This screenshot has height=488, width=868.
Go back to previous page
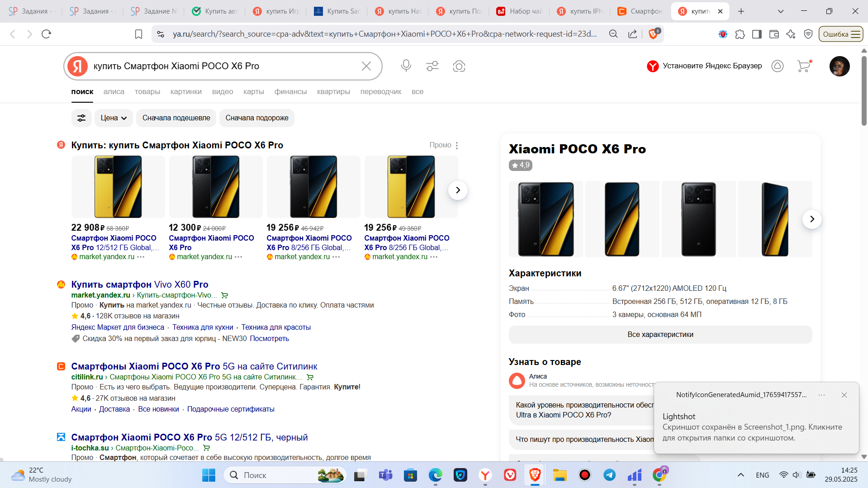[13, 34]
